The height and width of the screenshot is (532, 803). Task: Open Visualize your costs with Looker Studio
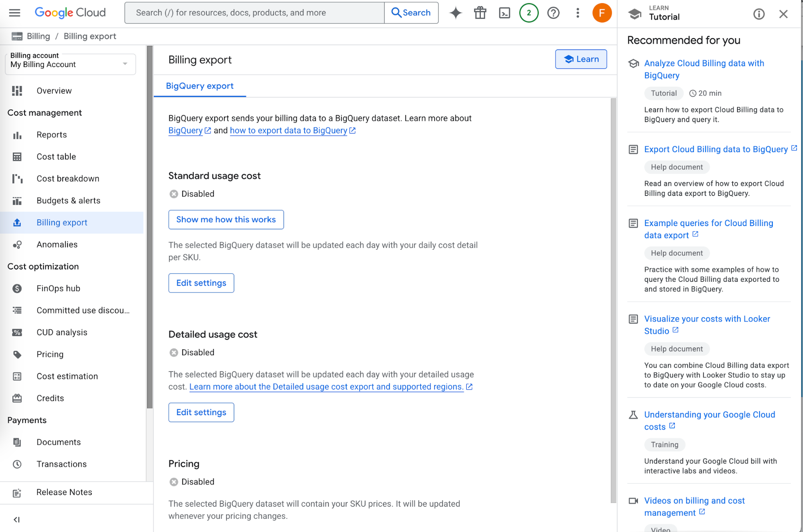707,325
